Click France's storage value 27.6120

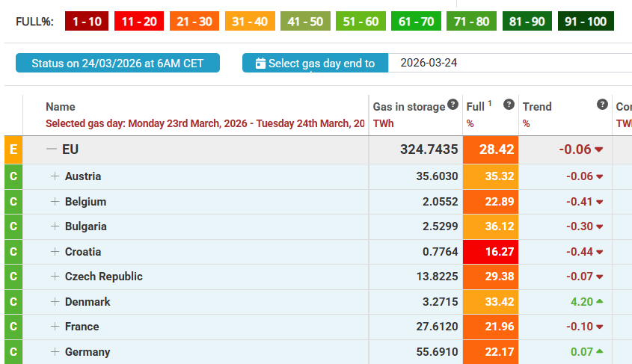point(437,327)
